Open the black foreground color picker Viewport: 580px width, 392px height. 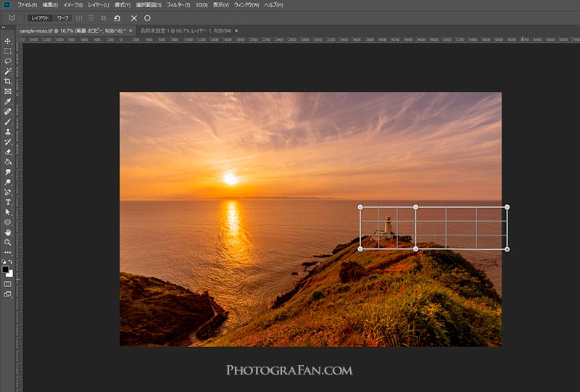[5, 270]
